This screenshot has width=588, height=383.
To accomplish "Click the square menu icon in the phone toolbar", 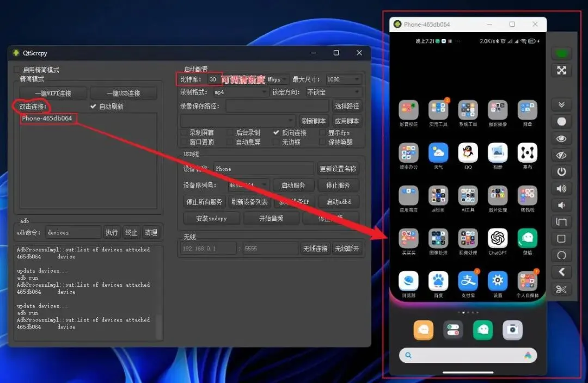I will 561,239.
